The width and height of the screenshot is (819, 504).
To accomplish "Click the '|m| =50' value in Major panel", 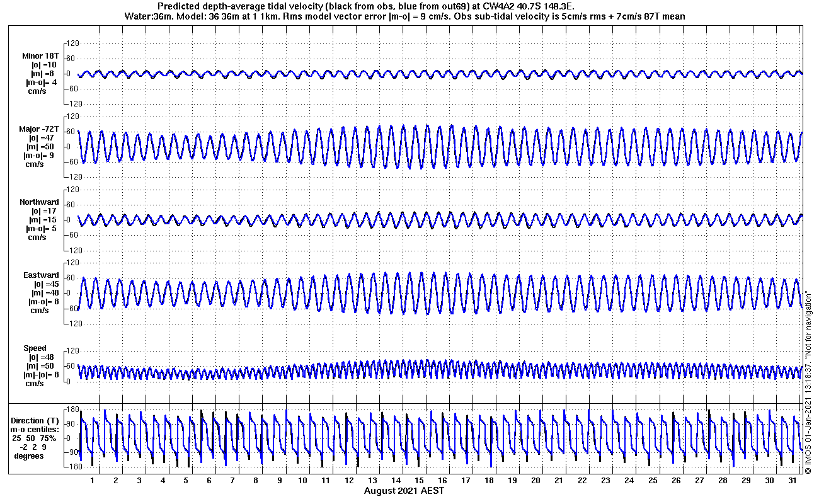I will pyautogui.click(x=42, y=147).
